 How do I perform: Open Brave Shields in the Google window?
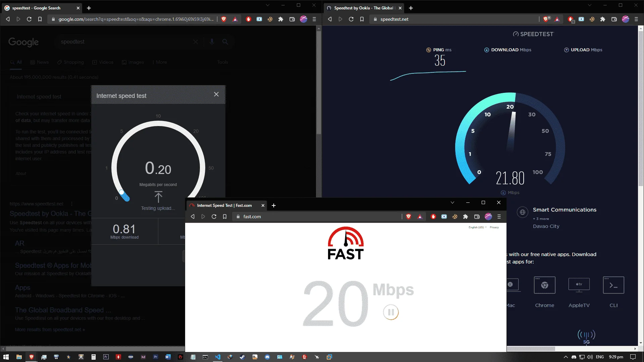pos(224,19)
